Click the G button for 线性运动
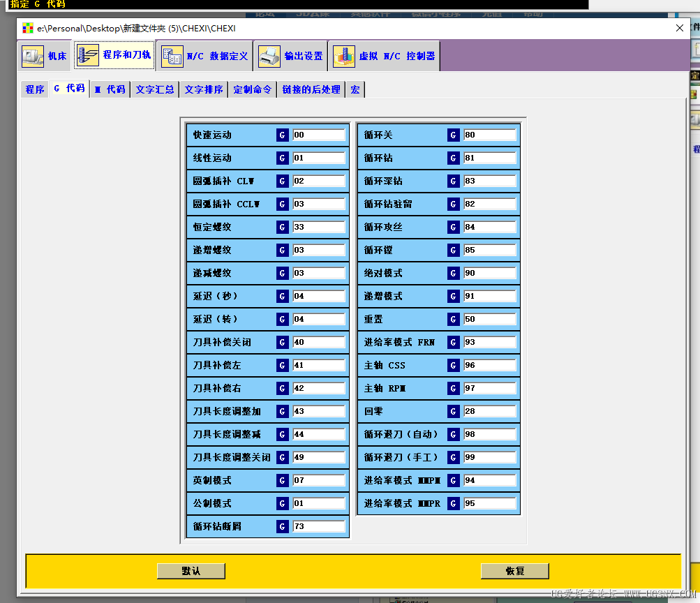Viewport: 700px width, 603px height. pos(282,158)
